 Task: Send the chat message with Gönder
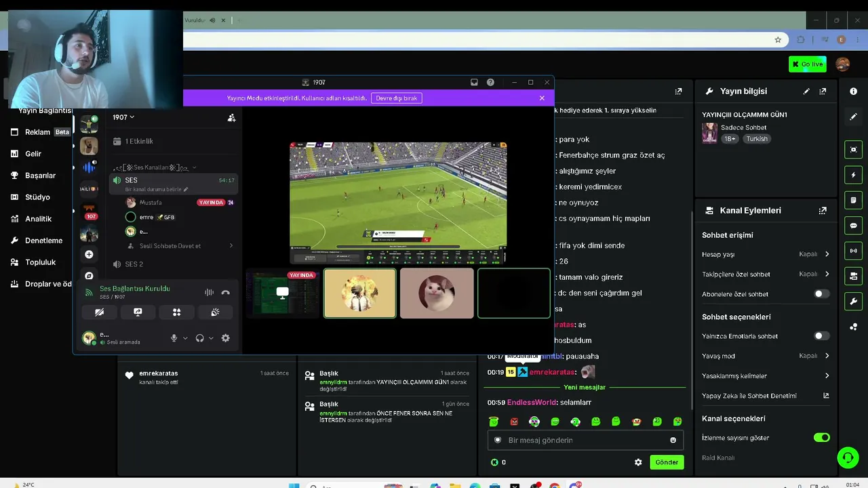[x=666, y=462]
